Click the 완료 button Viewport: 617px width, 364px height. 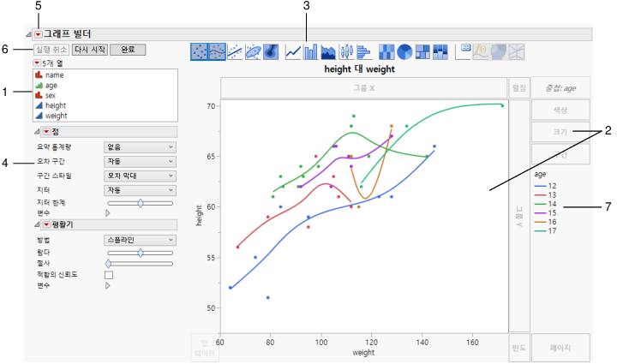(x=128, y=50)
